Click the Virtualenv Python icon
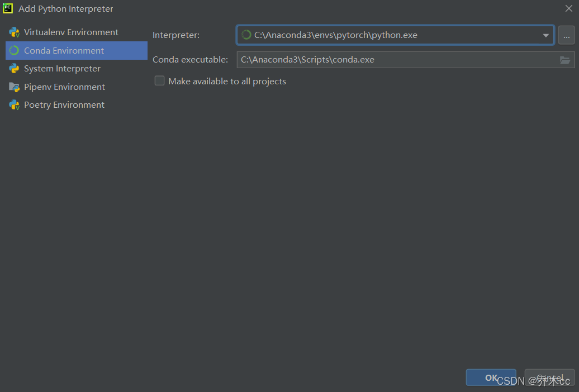The image size is (579, 392). [x=15, y=32]
